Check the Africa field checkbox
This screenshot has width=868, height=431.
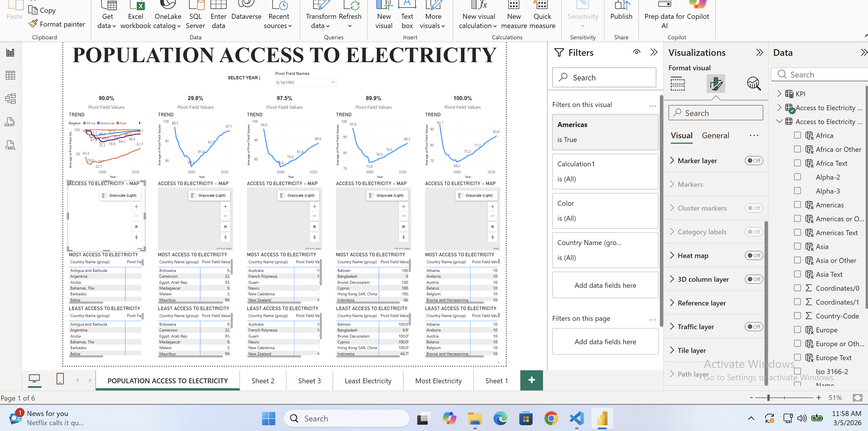pyautogui.click(x=797, y=135)
